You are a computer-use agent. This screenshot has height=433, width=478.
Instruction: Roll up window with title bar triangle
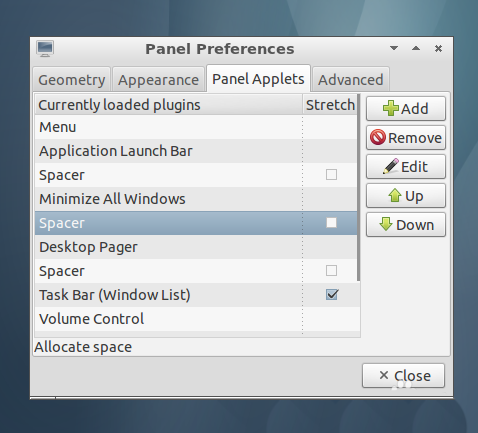coord(416,49)
